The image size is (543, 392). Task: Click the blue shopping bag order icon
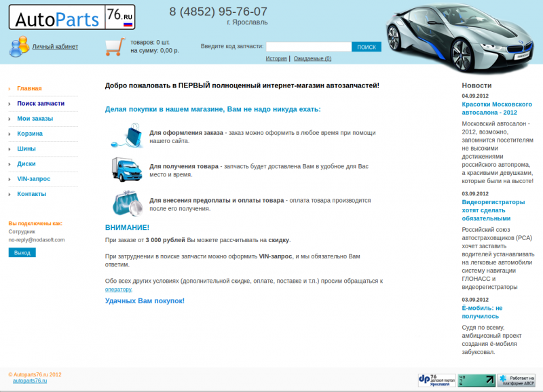pos(126,136)
